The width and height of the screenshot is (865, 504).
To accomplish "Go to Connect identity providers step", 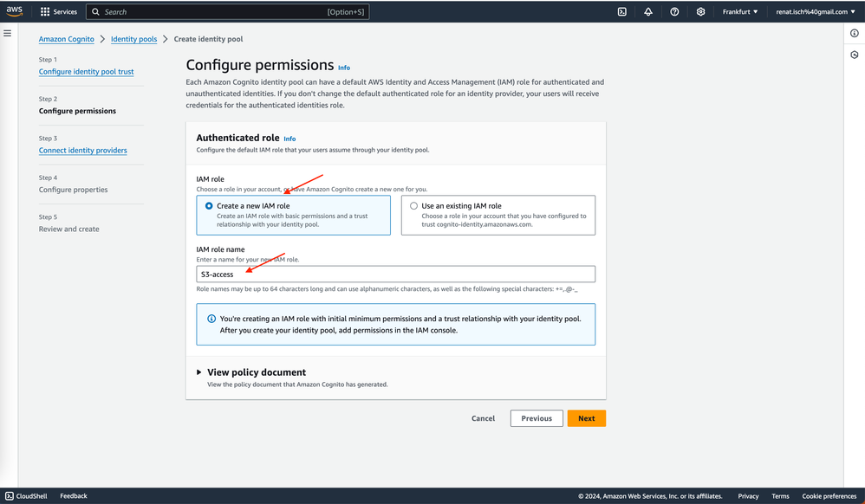I will pos(82,151).
